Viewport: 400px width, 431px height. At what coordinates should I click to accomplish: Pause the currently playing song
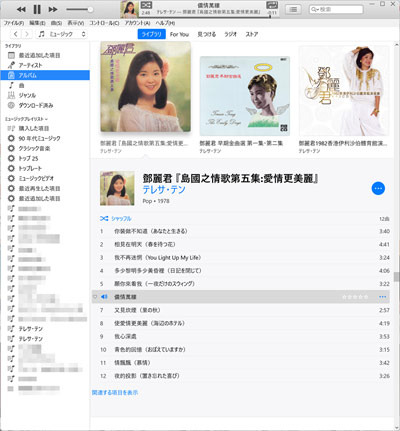coord(37,9)
